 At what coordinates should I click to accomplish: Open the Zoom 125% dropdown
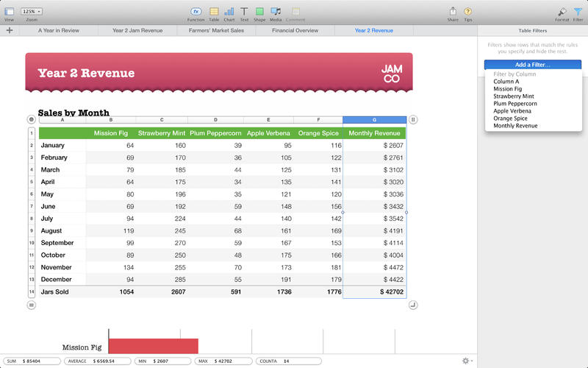click(x=32, y=11)
